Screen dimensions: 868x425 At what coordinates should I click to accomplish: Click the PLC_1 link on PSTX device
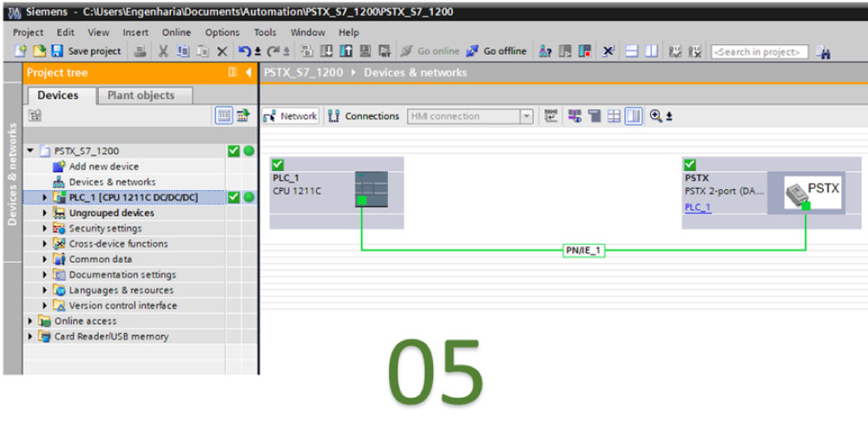(x=698, y=207)
